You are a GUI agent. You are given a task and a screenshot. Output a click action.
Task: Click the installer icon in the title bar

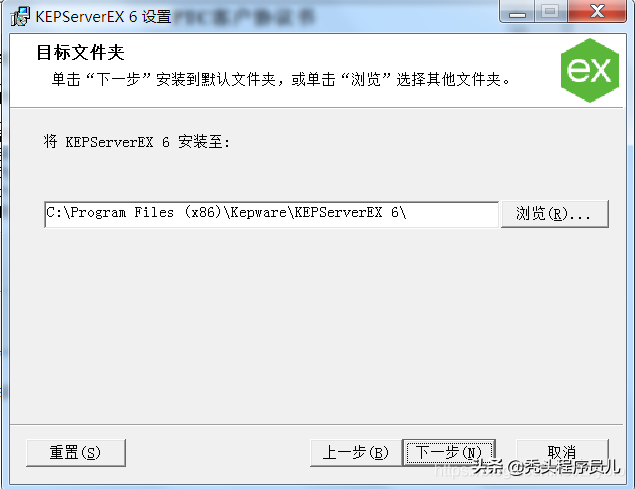point(20,17)
